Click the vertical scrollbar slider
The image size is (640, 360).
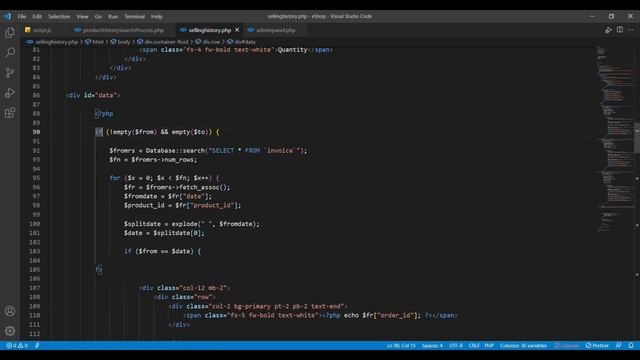pos(637,137)
